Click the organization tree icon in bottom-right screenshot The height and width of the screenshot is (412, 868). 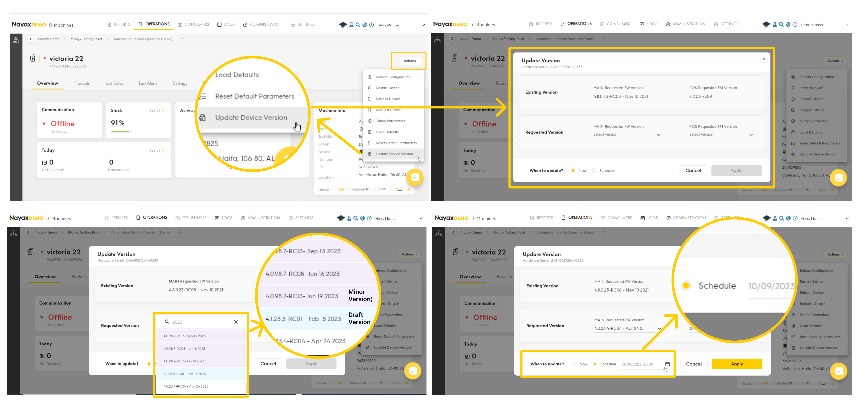(438, 233)
